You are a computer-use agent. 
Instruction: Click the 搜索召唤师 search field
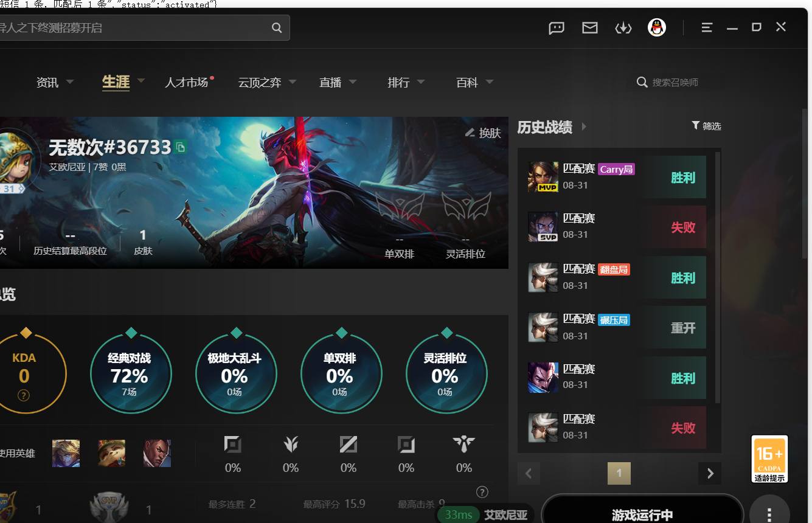coord(675,82)
